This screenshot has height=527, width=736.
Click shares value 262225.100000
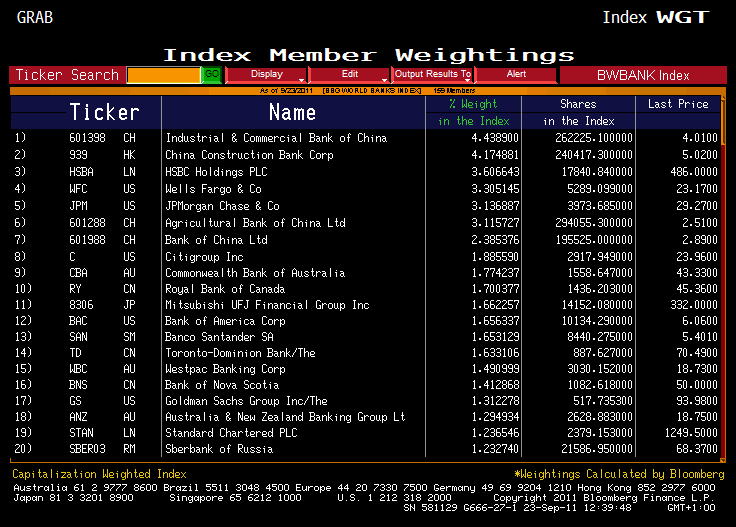coord(594,138)
